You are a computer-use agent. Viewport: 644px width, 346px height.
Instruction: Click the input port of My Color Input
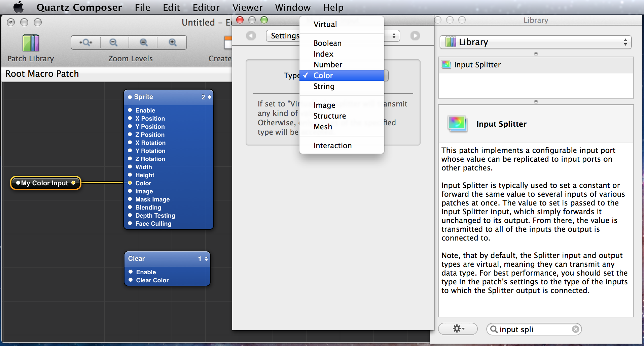click(x=19, y=183)
